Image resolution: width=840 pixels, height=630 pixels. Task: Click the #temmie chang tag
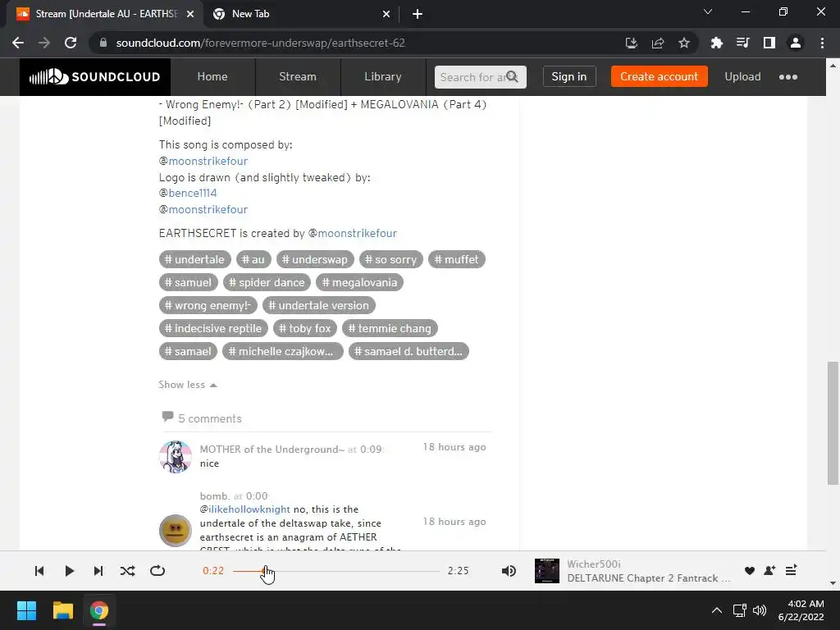tap(390, 328)
